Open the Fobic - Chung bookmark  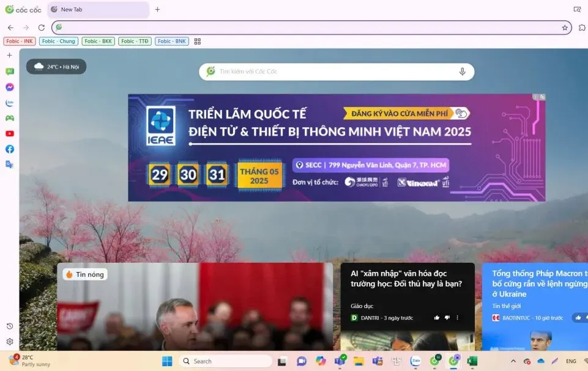59,41
